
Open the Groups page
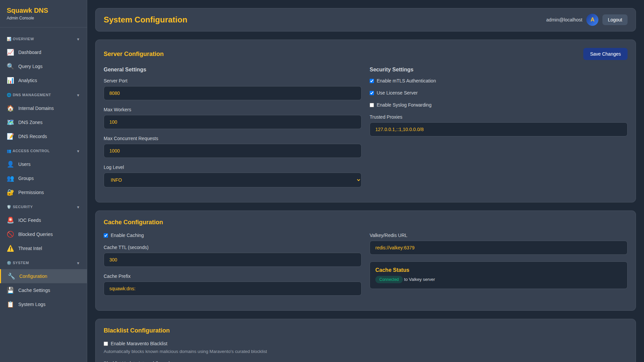tap(44, 178)
